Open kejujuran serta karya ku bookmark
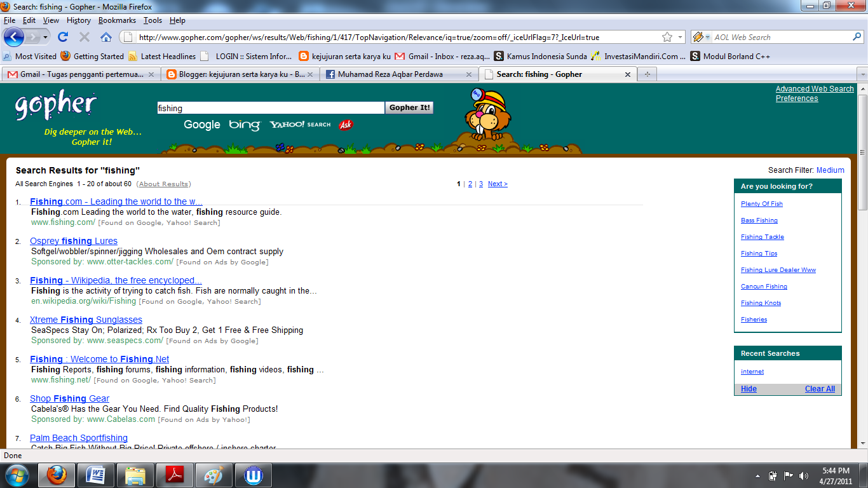868x488 pixels. pos(345,56)
